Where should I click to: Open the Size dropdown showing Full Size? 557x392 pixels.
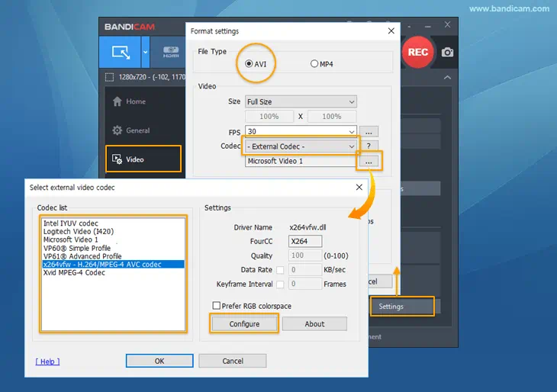pyautogui.click(x=301, y=102)
